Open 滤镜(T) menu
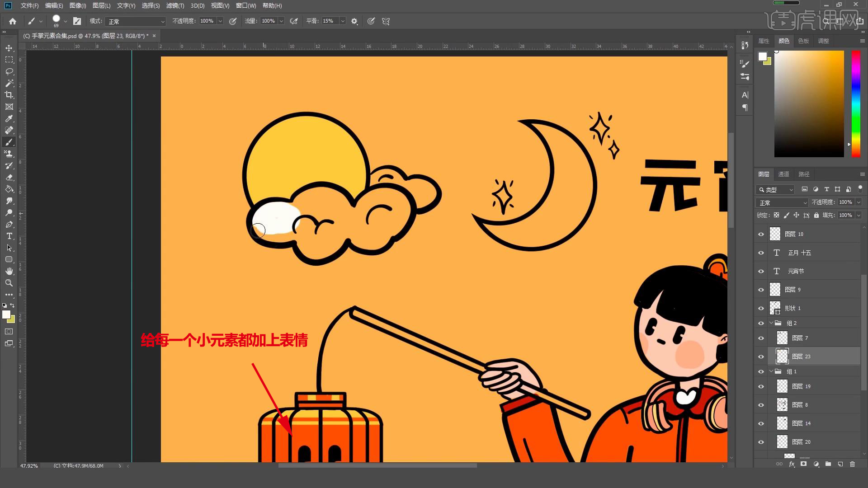 coord(175,5)
